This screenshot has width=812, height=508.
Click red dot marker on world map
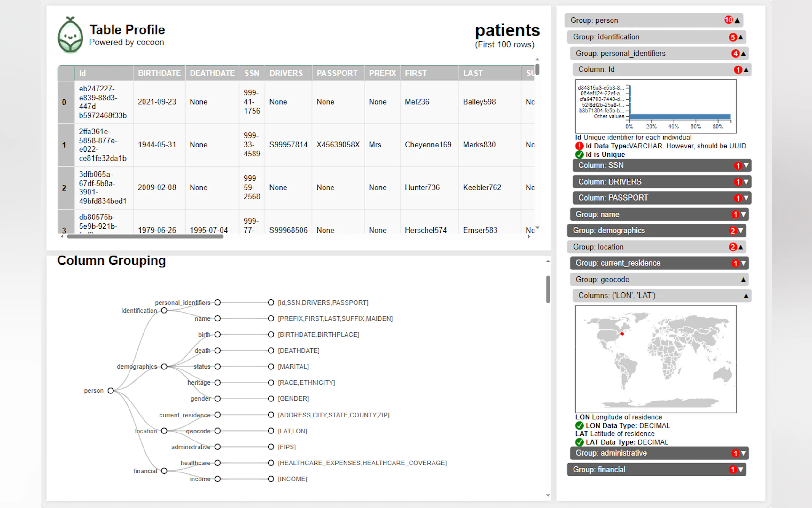(x=622, y=334)
